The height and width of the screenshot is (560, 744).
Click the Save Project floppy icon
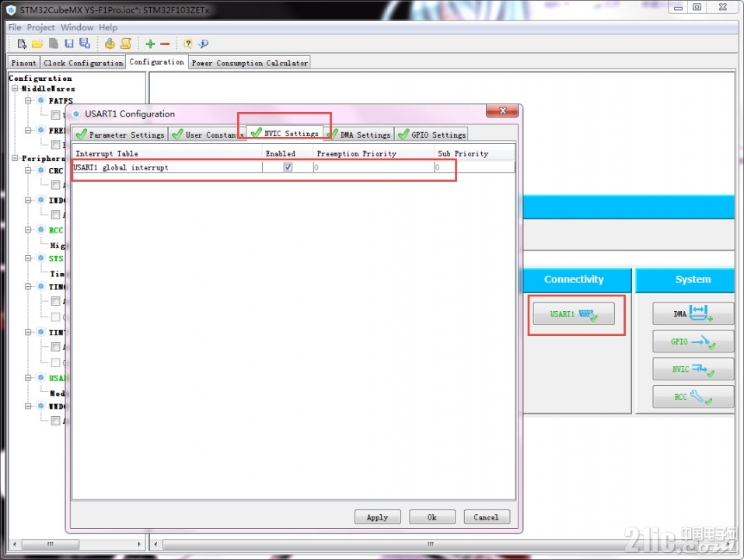(x=69, y=44)
